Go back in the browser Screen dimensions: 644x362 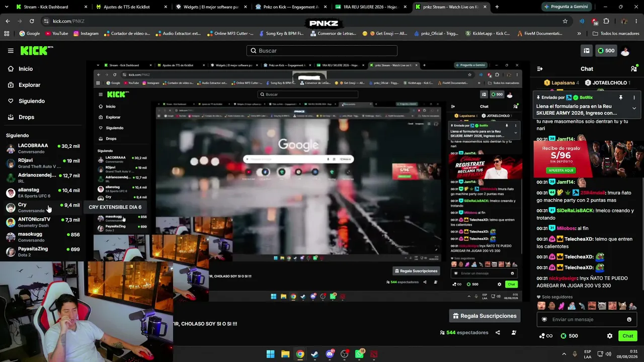pos(8,21)
